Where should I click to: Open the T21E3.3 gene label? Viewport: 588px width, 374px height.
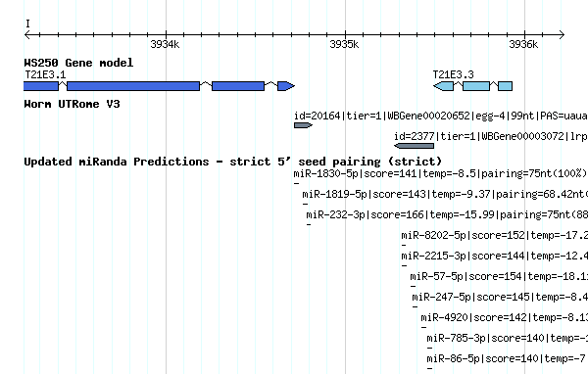pos(453,74)
